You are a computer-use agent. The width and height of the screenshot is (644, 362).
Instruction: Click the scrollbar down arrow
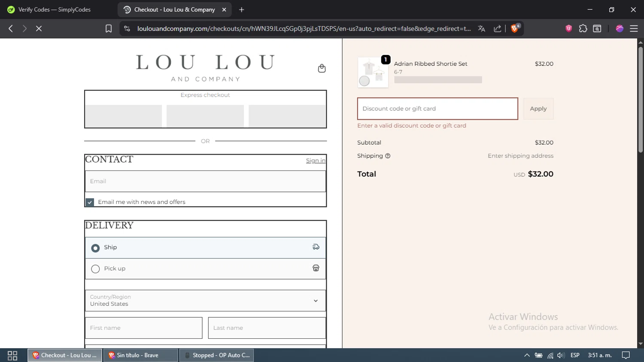641,344
